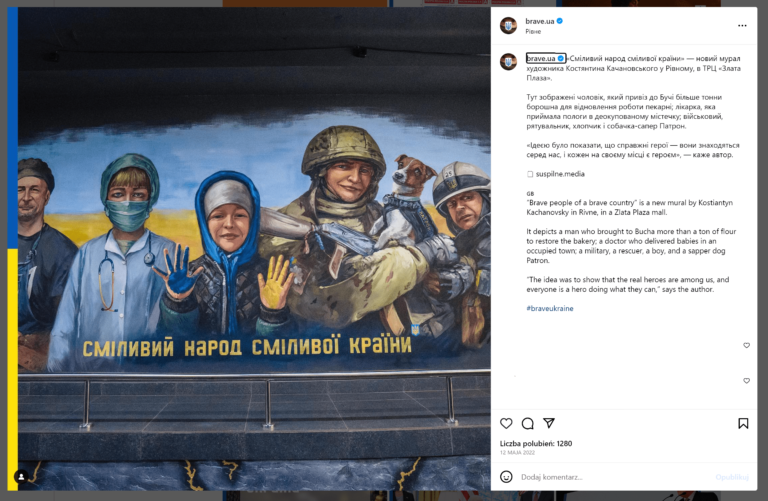768x501 pixels.
Task: Open the #braveukraine hashtag
Action: (x=550, y=309)
